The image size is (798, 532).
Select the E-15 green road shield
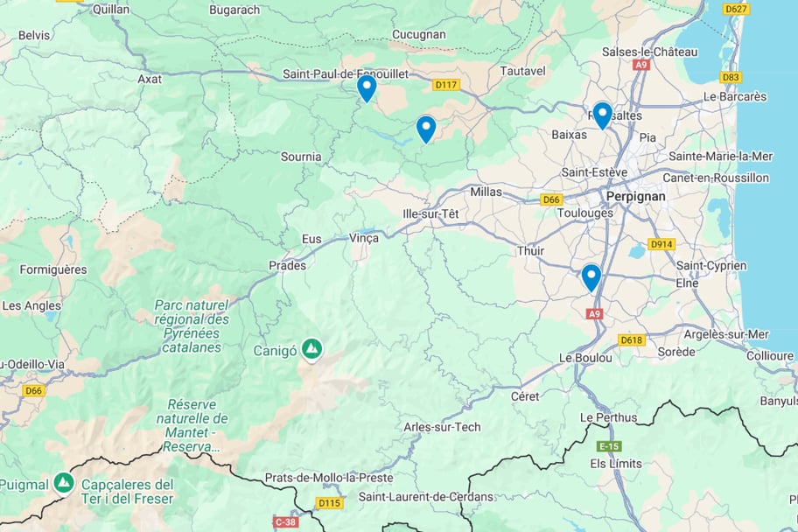click(609, 446)
